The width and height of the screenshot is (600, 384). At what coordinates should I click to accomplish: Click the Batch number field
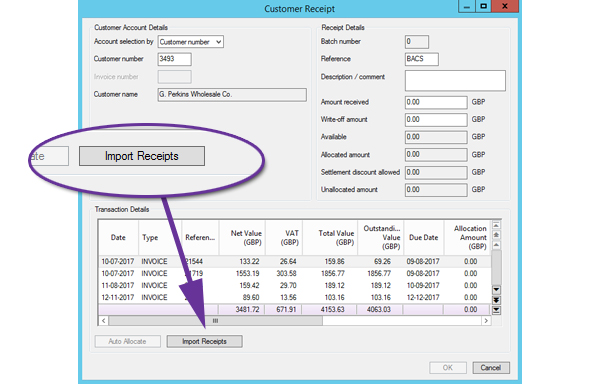(x=417, y=42)
